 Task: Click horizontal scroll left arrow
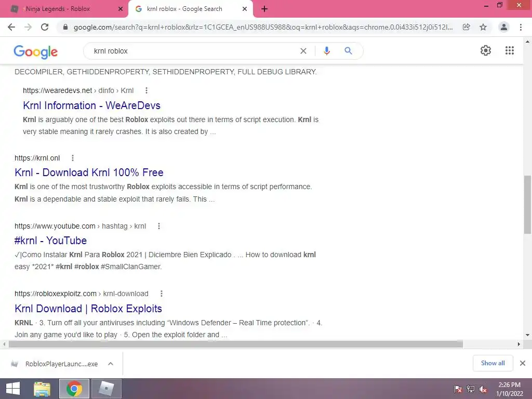4,344
